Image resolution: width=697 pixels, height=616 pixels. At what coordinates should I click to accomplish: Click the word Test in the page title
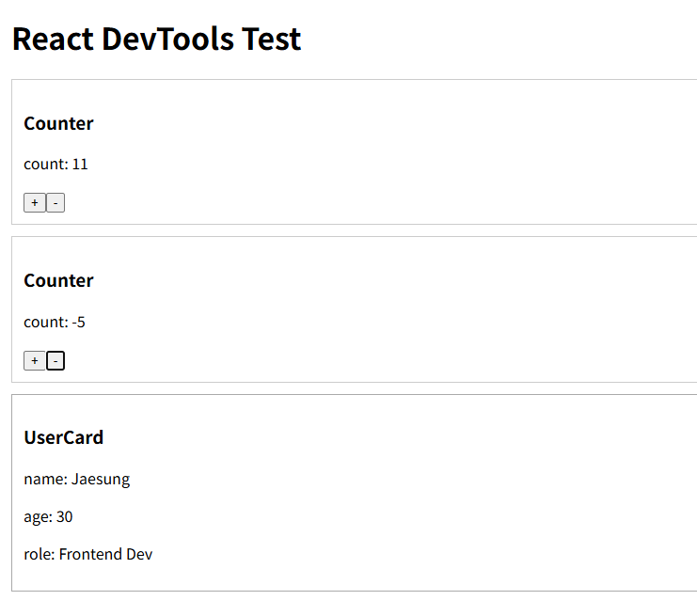[x=271, y=39]
